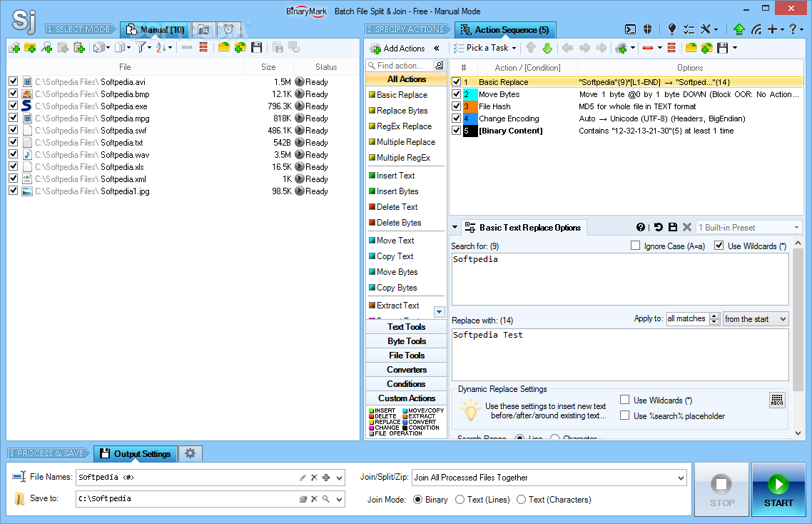Switch to the alarm clock scheduled mode tab
The width and height of the screenshot is (812, 524).
tap(228, 30)
